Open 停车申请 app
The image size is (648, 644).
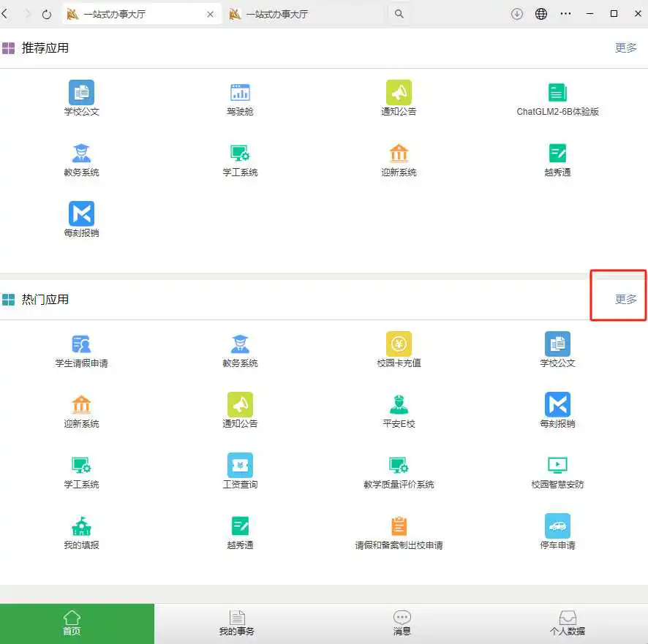pyautogui.click(x=557, y=531)
